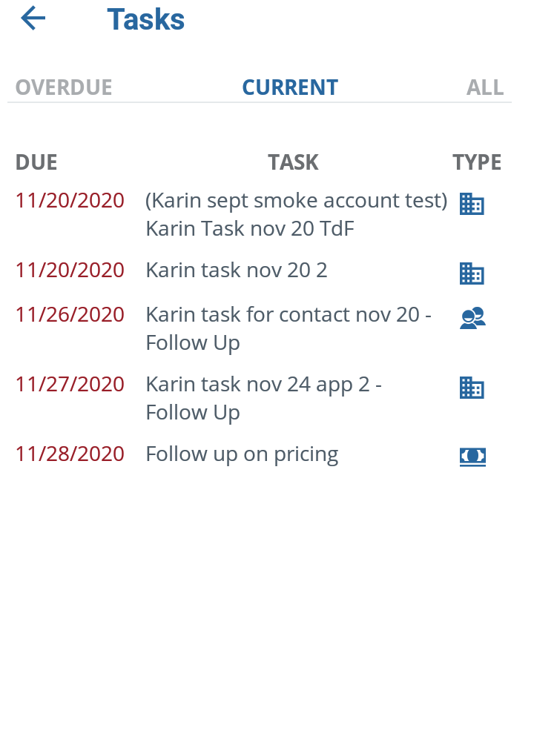This screenshot has width=534, height=756.
Task: Open the Karin task nov 20 2 entry
Action: (x=237, y=271)
